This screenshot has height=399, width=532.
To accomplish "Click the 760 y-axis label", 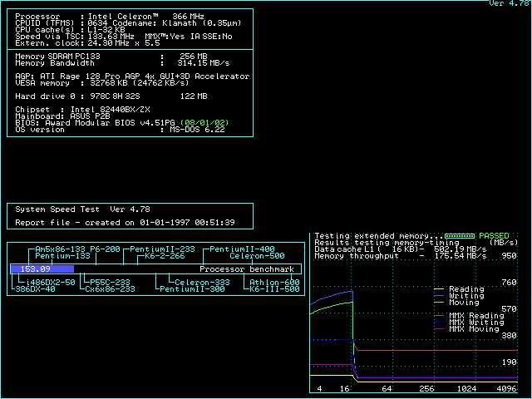I will click(510, 283).
